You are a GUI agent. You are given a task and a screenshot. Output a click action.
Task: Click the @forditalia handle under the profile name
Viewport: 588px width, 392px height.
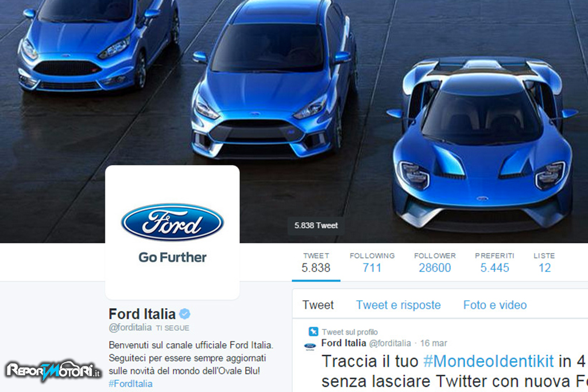pos(130,328)
